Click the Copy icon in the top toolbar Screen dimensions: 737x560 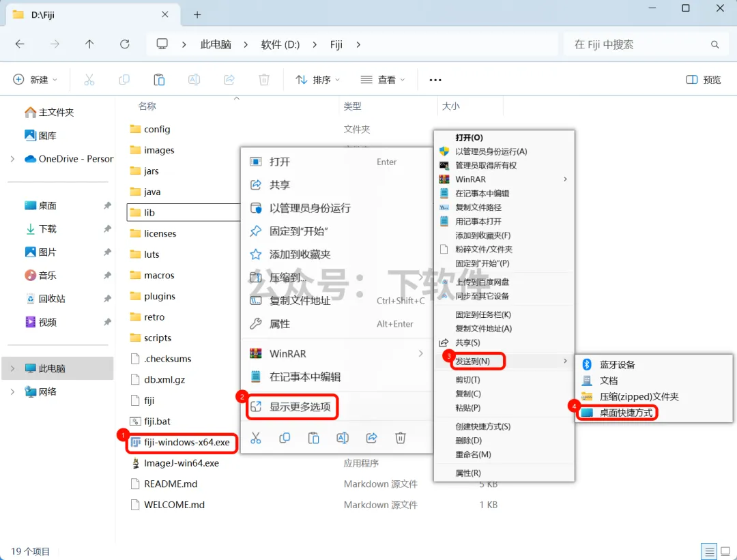(124, 80)
